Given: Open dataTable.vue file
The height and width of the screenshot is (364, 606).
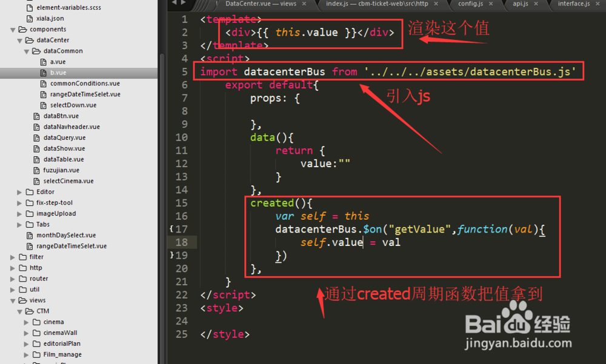Looking at the screenshot, I should pos(64,159).
